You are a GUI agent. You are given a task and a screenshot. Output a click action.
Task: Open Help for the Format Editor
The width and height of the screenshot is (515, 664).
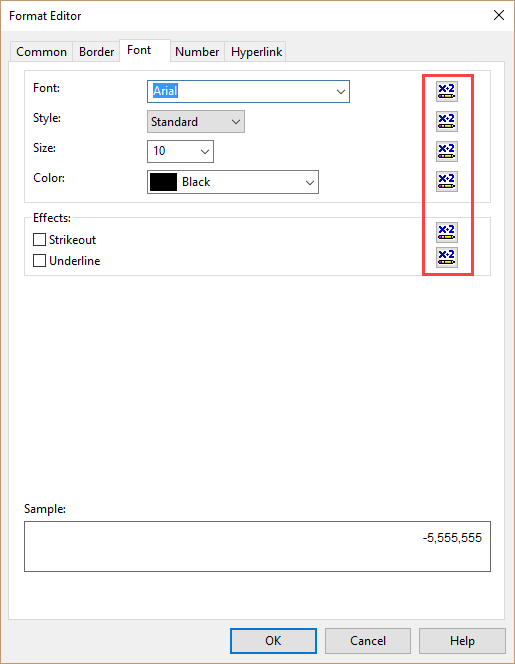(462, 641)
